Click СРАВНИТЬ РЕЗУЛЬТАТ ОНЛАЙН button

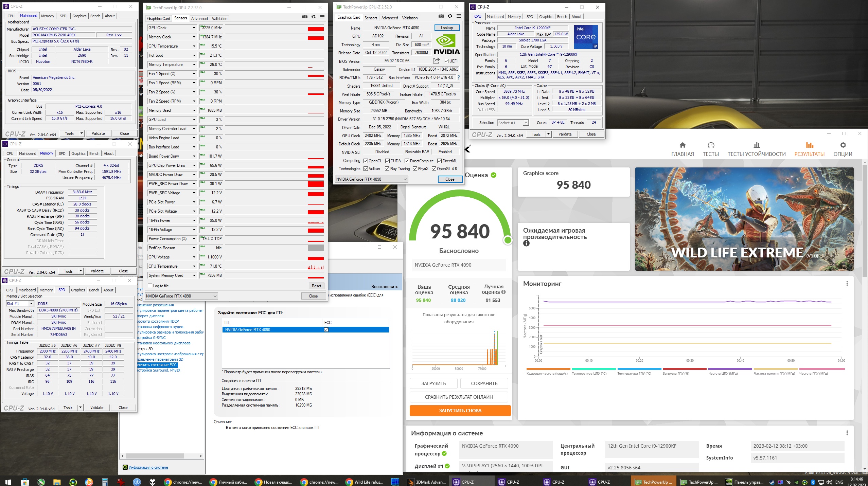coord(459,397)
